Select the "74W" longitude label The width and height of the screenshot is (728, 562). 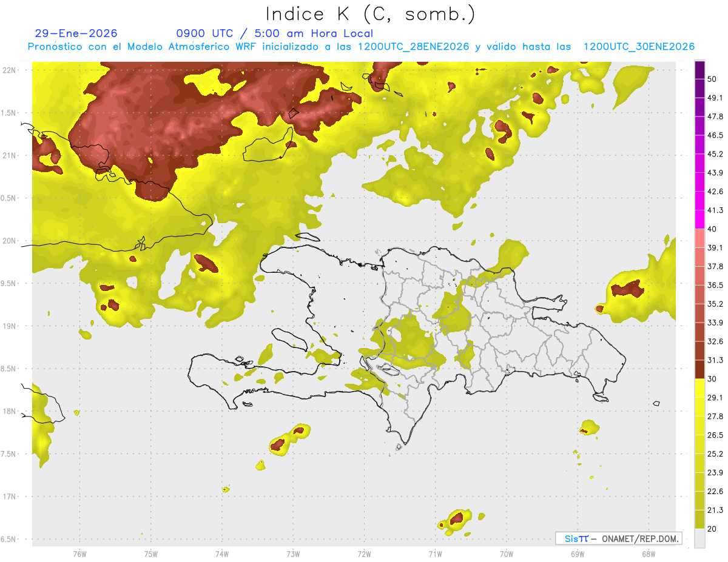click(x=222, y=554)
